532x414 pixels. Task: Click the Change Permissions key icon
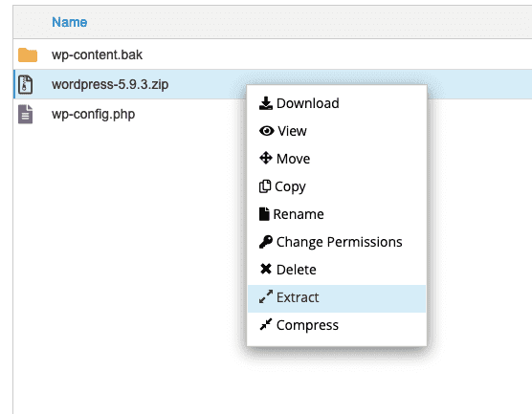pos(266,242)
